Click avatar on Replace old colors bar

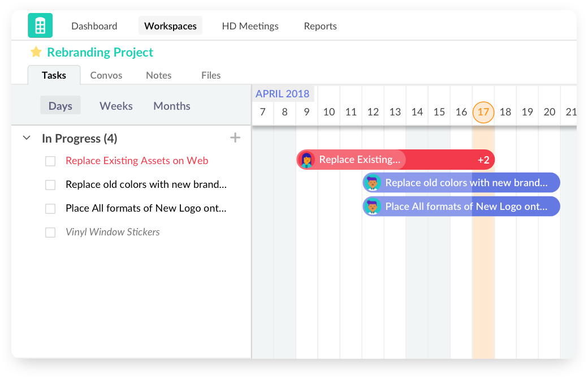[372, 183]
